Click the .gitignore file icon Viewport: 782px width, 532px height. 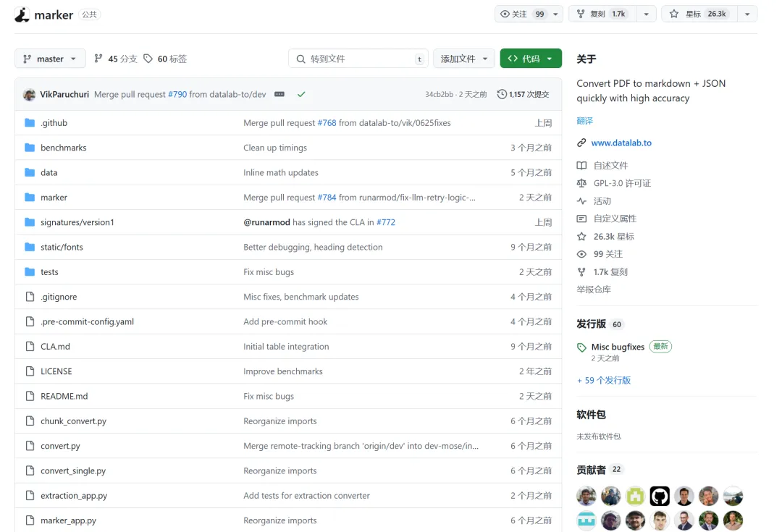click(x=30, y=297)
